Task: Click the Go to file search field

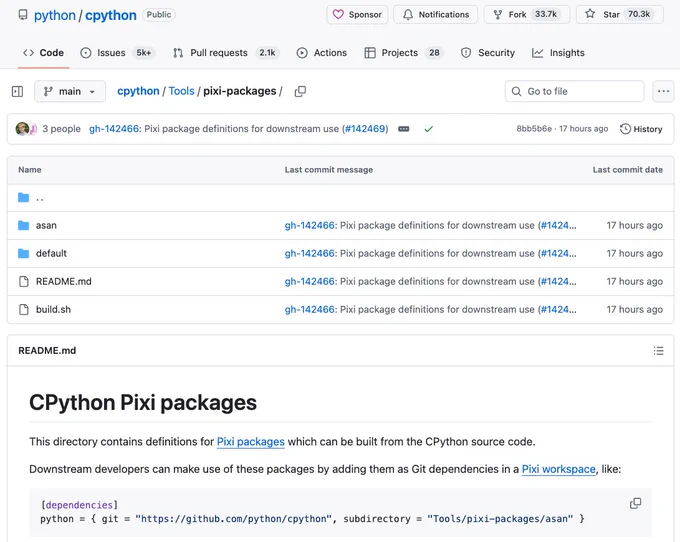Action: pos(575,91)
